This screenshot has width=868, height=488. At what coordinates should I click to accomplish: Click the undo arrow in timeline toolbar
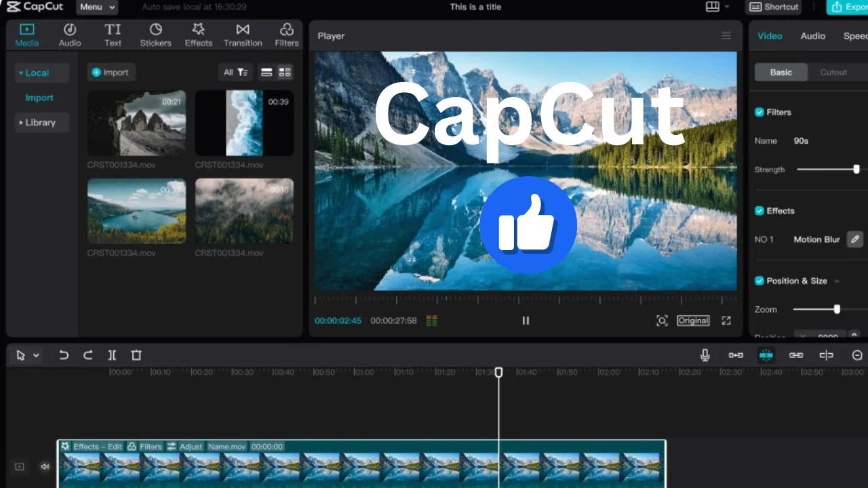[64, 355]
